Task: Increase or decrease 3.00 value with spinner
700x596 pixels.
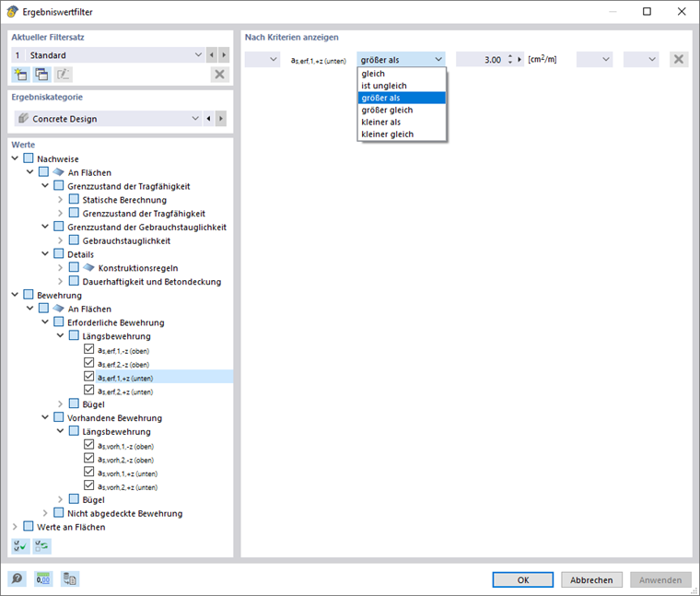Action: (x=510, y=59)
